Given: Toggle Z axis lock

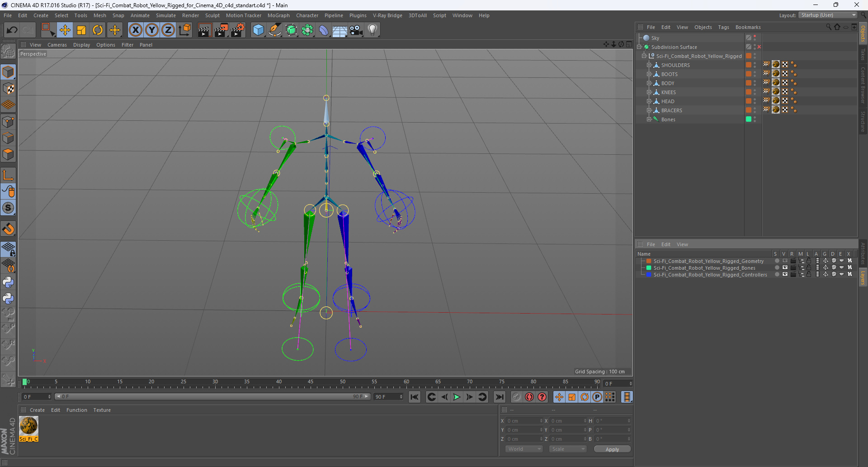Looking at the screenshot, I should click(168, 30).
